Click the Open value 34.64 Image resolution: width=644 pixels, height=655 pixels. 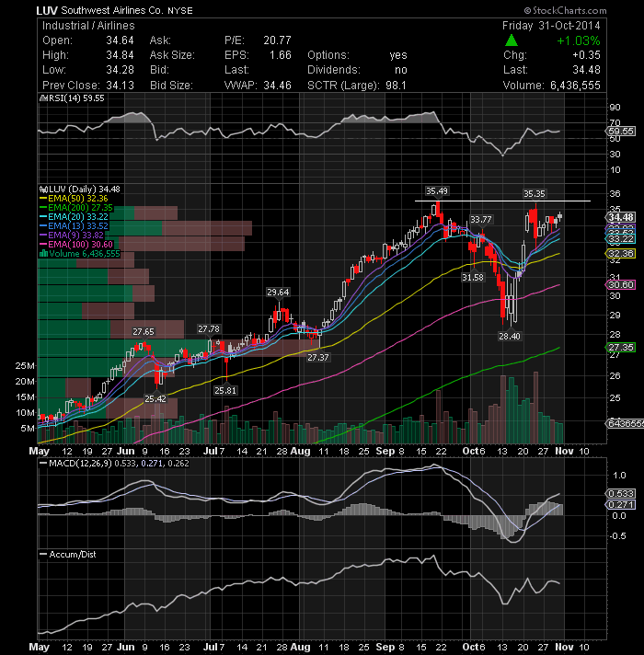click(120, 40)
